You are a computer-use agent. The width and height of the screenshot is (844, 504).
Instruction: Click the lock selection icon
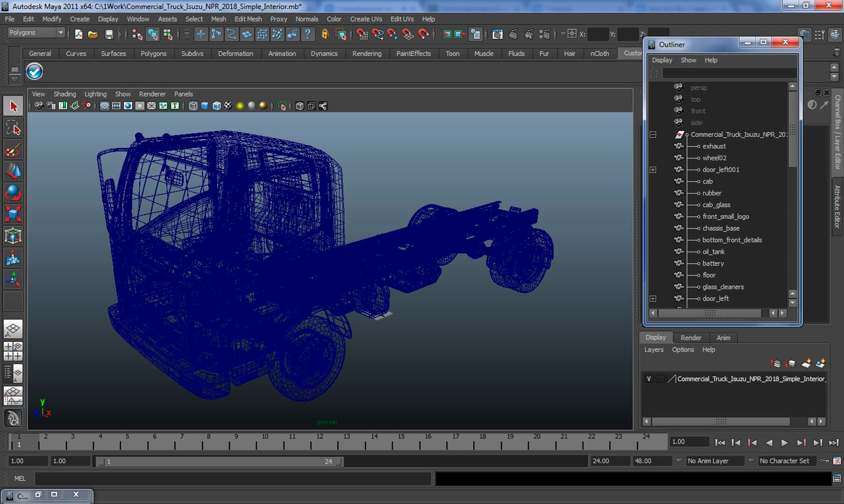pos(325,34)
